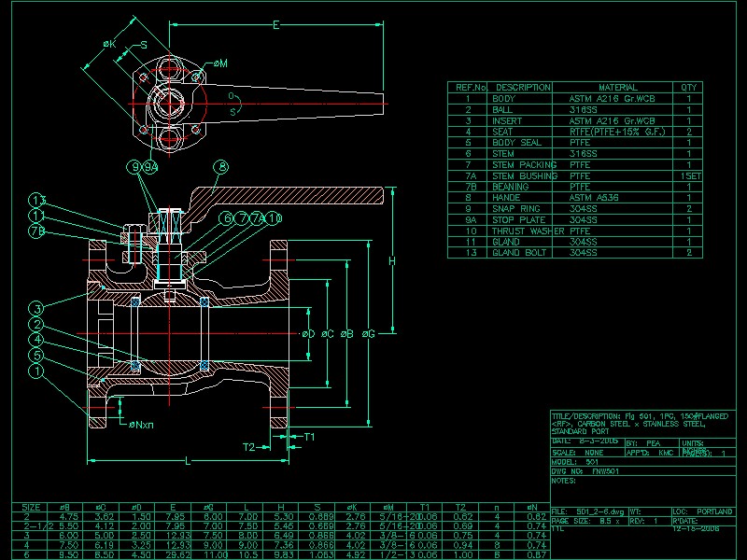Click the T2 dimension callout
This screenshot has height=560, width=747.
point(247,446)
